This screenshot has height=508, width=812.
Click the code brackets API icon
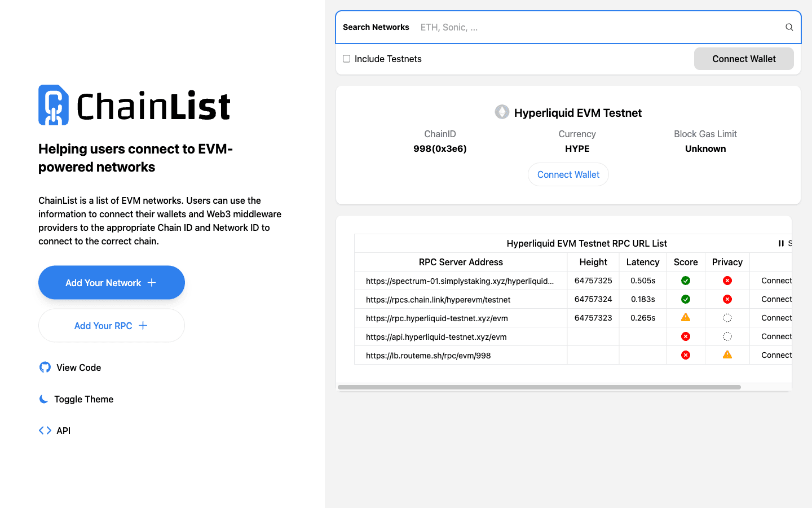click(45, 431)
